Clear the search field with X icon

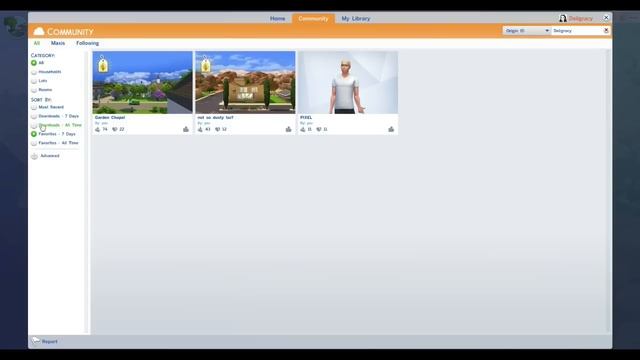click(x=606, y=31)
